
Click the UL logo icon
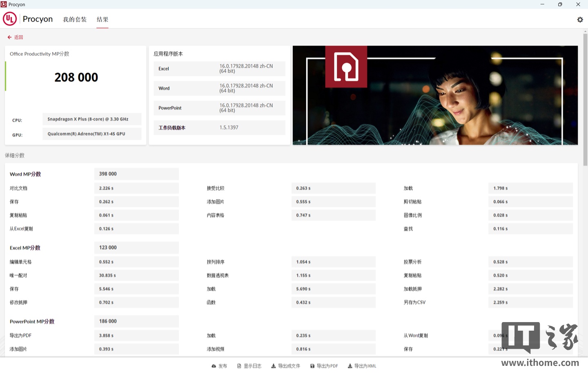pyautogui.click(x=10, y=19)
